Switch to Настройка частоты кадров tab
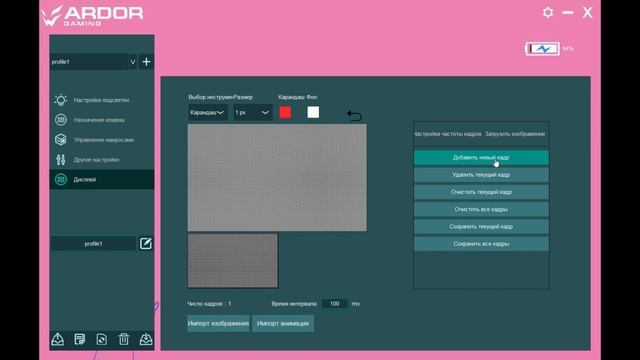This screenshot has width=640, height=360. 447,134
